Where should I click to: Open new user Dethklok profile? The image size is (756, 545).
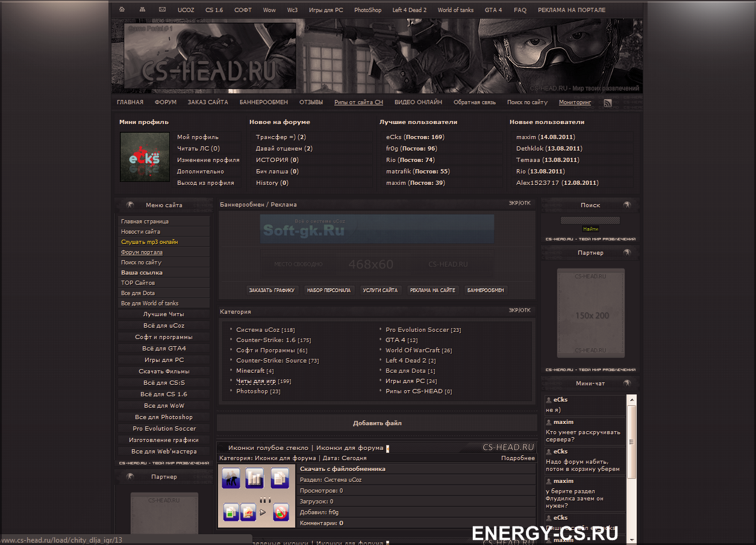click(x=530, y=149)
